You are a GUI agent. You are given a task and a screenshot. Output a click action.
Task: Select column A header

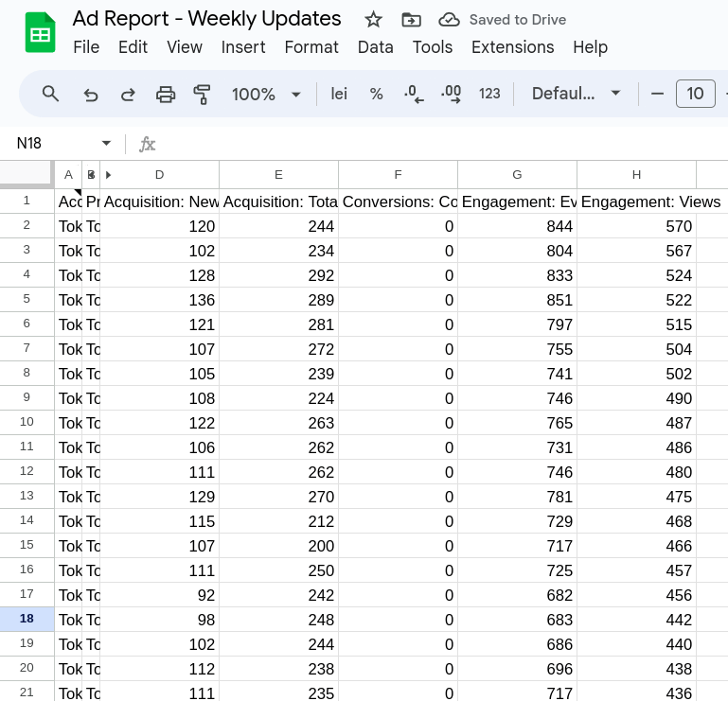pyautogui.click(x=68, y=174)
